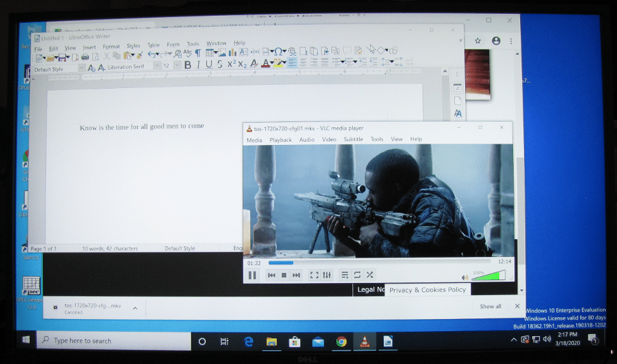Align text left in Writer
The image size is (617, 364).
tap(292, 63)
